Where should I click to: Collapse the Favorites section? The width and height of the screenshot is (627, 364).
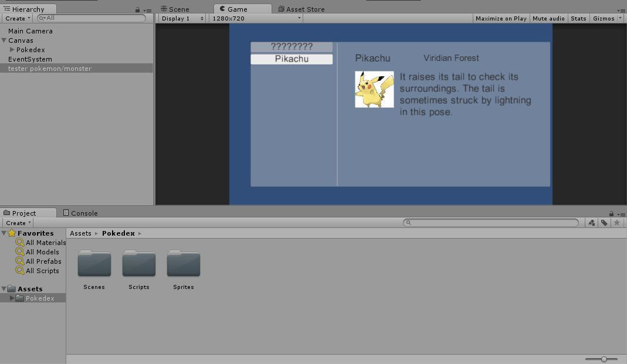4,233
